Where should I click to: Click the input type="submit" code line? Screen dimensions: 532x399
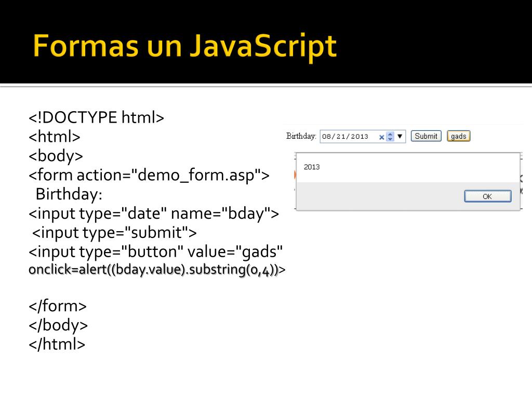[114, 233]
